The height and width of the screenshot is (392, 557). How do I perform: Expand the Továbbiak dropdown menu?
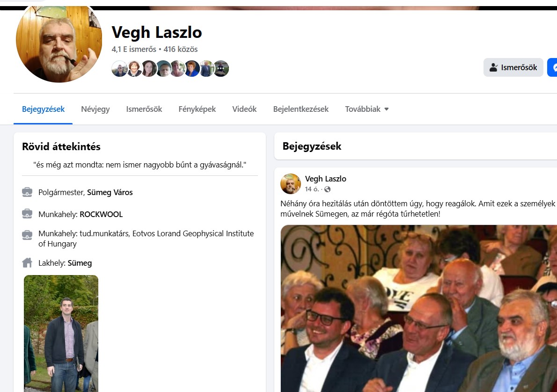(x=366, y=109)
